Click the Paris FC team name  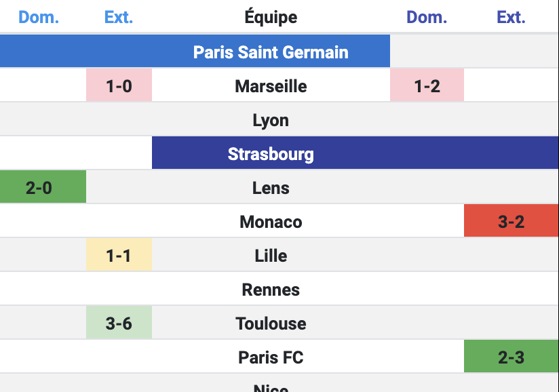point(271,357)
